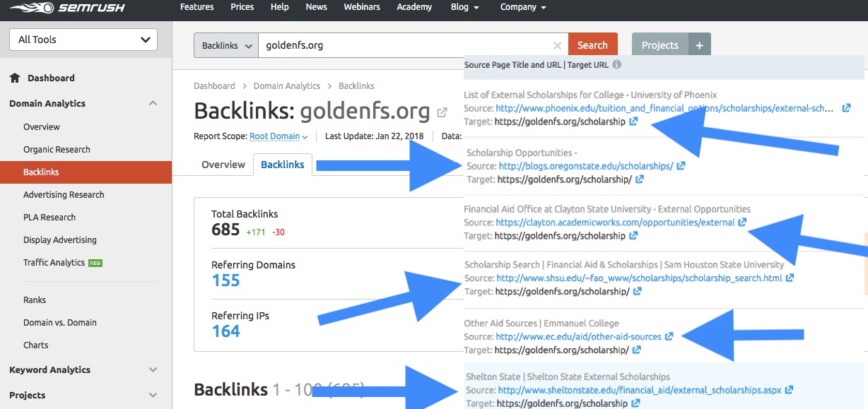Image resolution: width=868 pixels, height=409 pixels.
Task: Open external icon beside Oregon State target URL
Action: (640, 179)
